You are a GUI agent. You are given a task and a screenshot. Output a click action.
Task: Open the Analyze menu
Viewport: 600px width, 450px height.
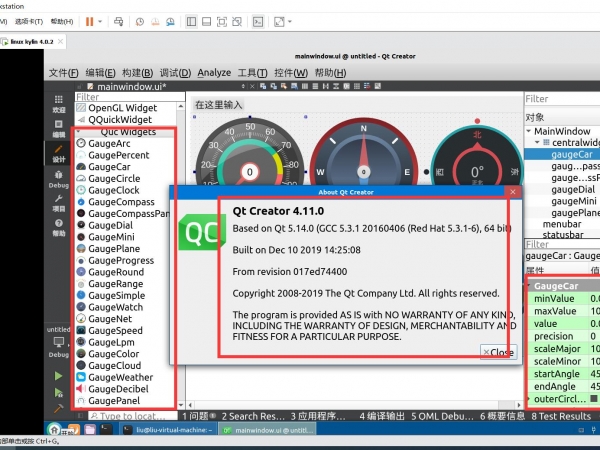(x=214, y=73)
